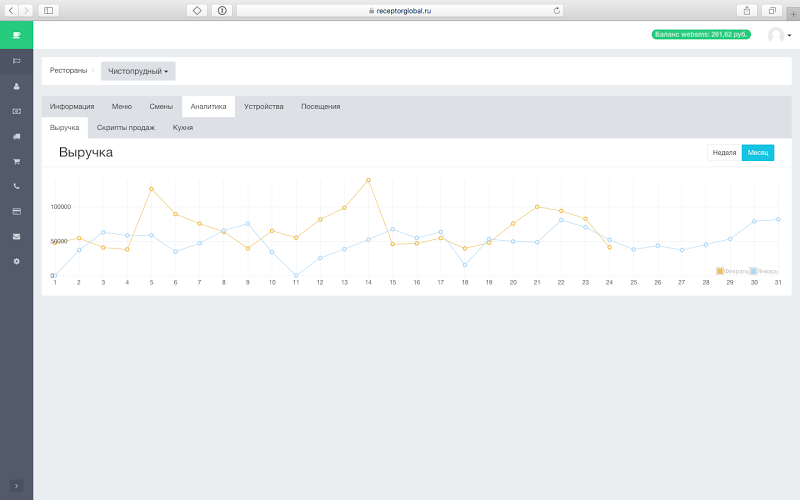Open the delivery truck sidebar section

(x=16, y=136)
